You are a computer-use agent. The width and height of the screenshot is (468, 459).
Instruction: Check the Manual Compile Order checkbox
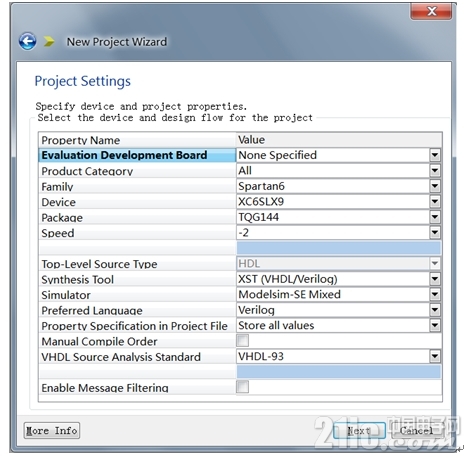pyautogui.click(x=242, y=341)
